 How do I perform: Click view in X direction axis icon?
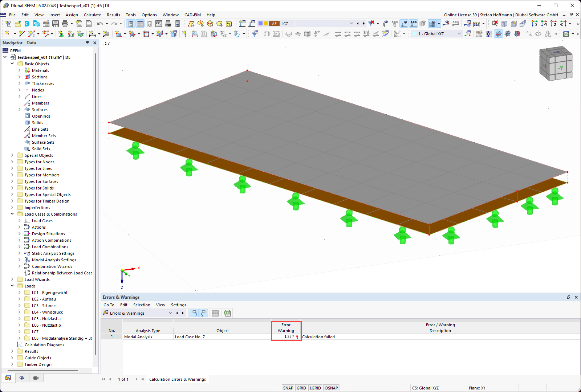(x=535, y=24)
